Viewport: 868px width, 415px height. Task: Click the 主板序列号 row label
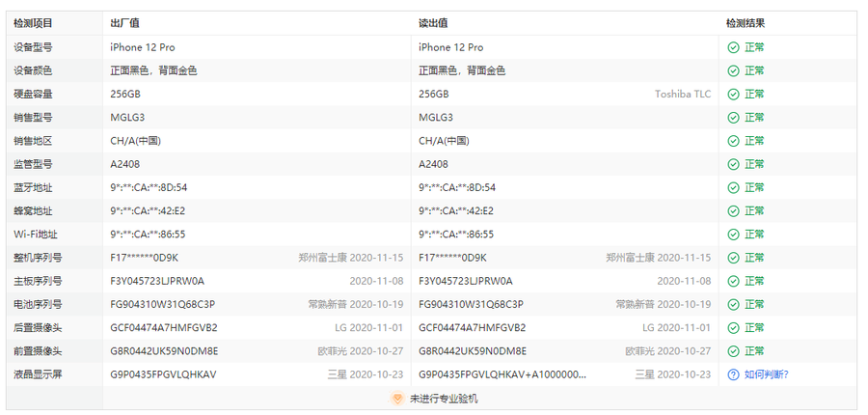(x=38, y=281)
